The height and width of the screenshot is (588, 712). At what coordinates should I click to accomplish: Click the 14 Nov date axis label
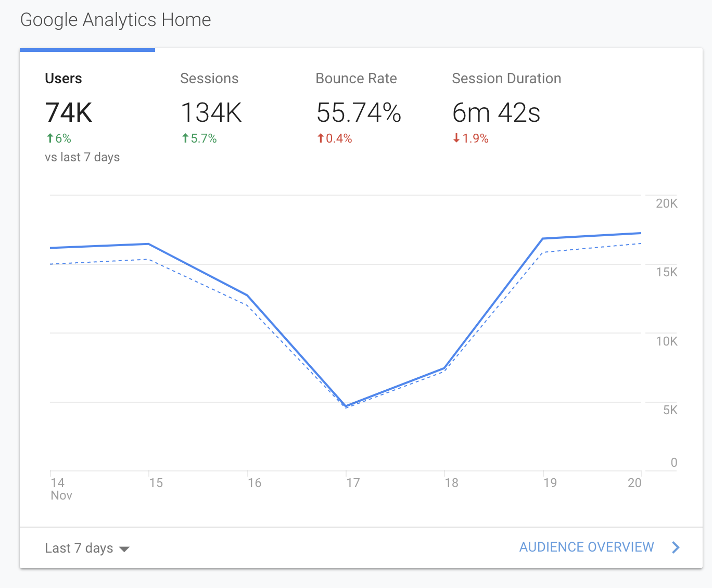[x=61, y=489]
